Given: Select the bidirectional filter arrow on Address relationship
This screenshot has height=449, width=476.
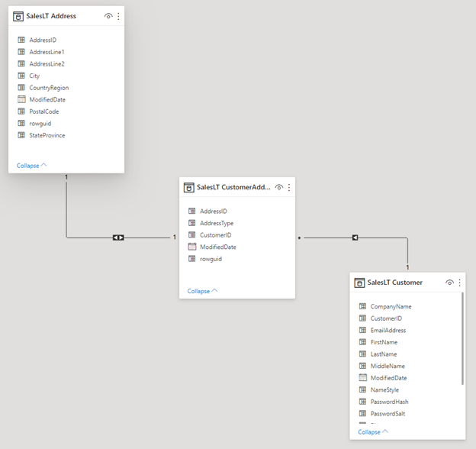Looking at the screenshot, I should coord(118,237).
